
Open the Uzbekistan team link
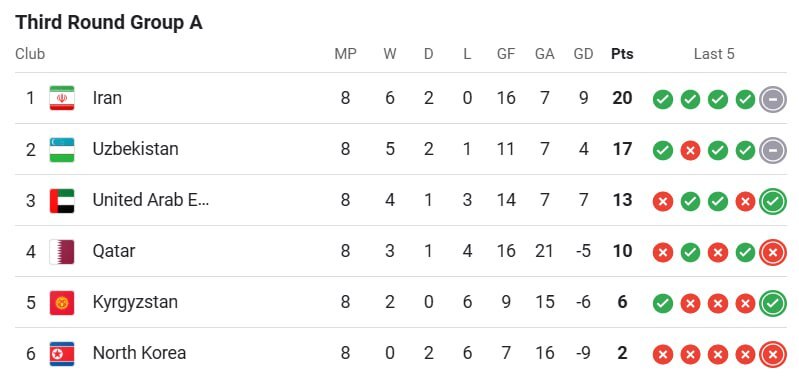[136, 149]
